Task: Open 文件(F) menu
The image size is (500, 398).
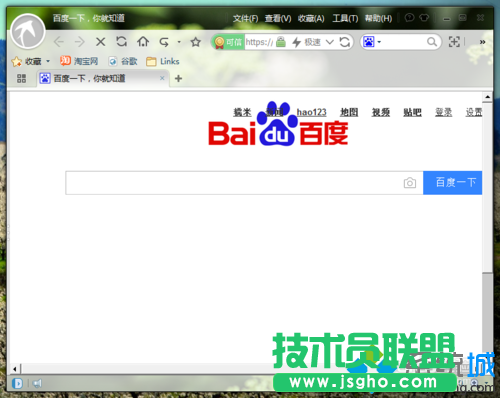Action: 245,18
